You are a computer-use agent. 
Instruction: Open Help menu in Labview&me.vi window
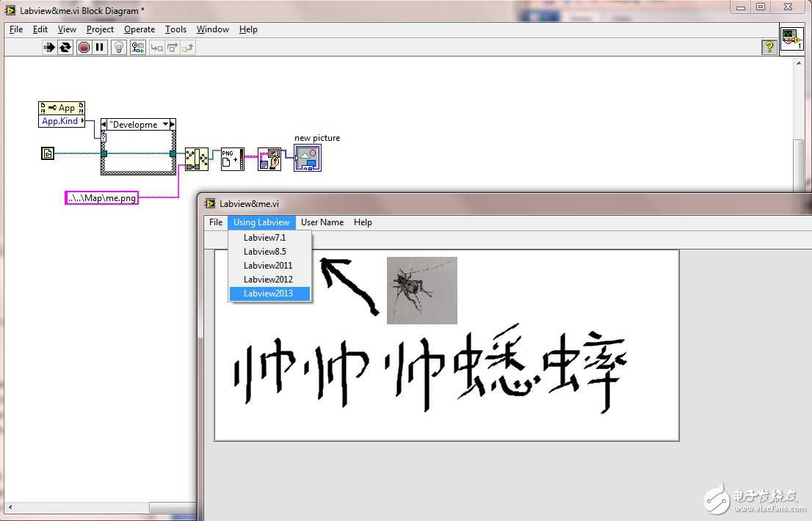[x=363, y=222]
